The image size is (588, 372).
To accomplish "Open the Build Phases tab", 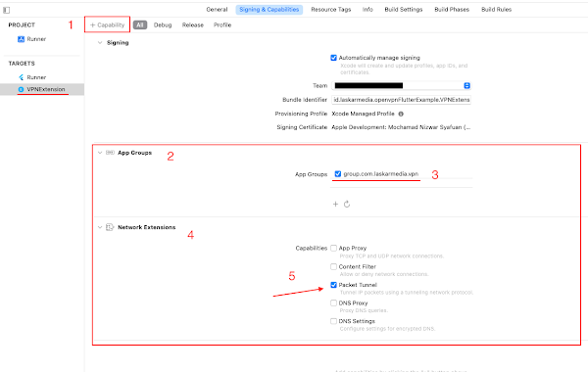I will [x=452, y=10].
